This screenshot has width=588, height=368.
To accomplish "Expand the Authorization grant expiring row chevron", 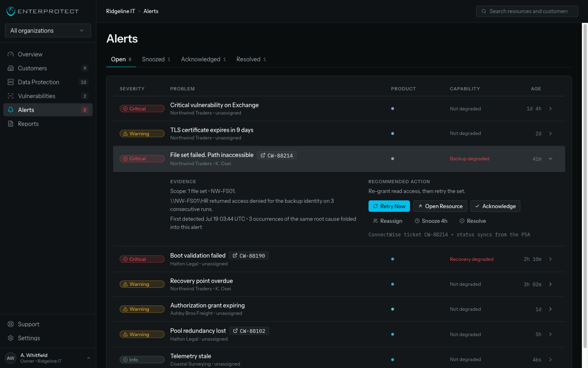I will point(550,309).
